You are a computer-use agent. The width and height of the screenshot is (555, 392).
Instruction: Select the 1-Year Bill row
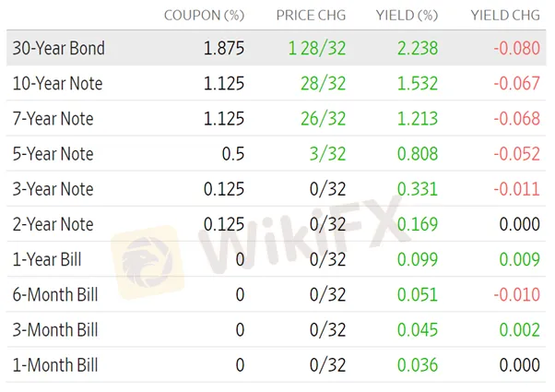point(276,259)
